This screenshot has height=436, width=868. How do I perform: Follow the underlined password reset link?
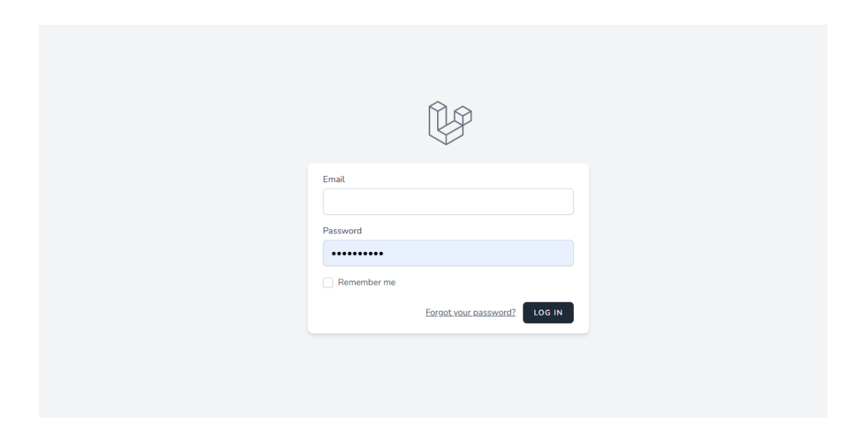(471, 313)
